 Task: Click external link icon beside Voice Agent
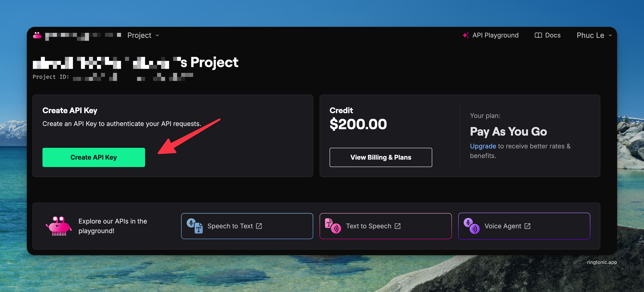pos(528,226)
